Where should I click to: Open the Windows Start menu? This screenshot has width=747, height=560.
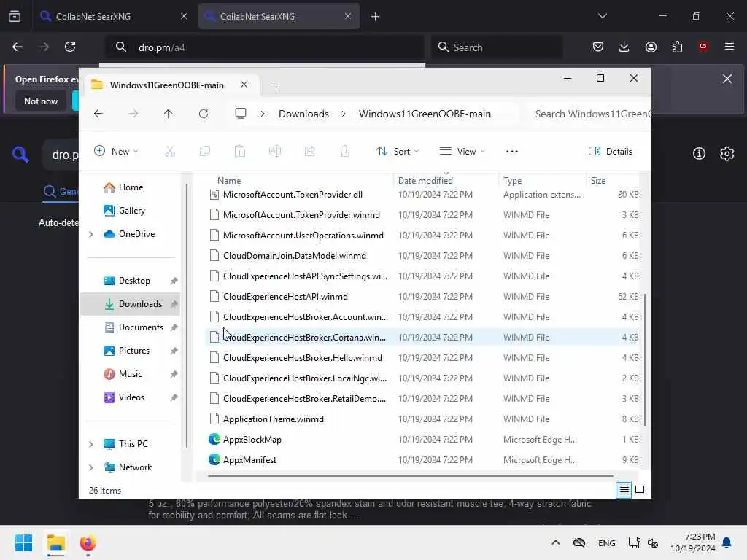tap(24, 542)
